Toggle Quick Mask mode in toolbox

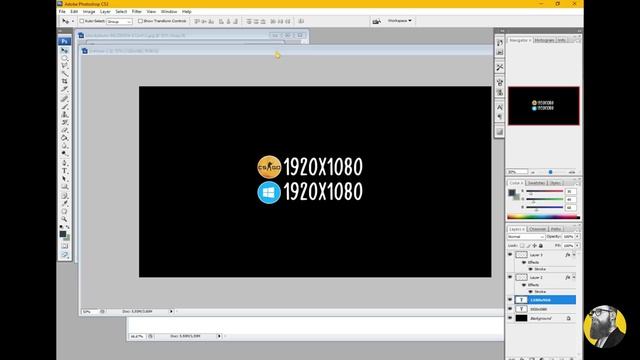pyautogui.click(x=64, y=246)
